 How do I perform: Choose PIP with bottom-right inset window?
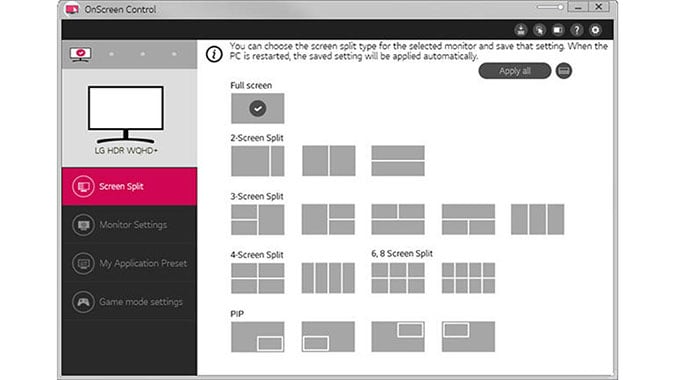[257, 337]
